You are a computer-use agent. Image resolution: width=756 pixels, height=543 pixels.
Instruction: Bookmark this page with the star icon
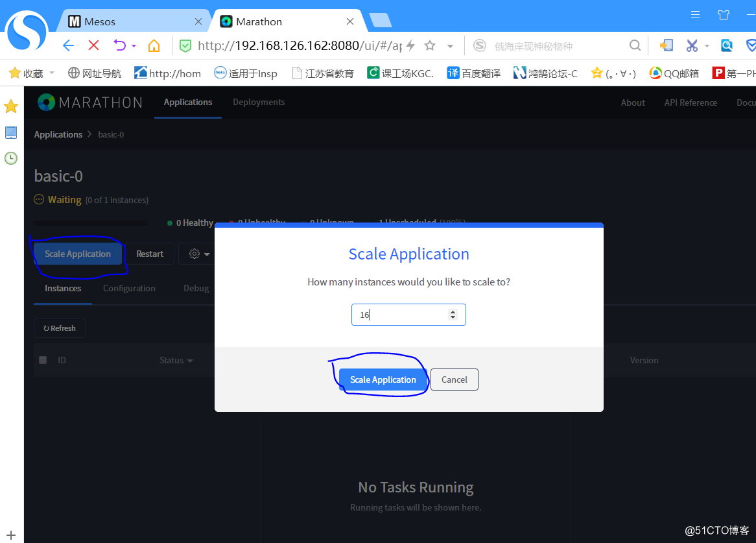point(430,46)
